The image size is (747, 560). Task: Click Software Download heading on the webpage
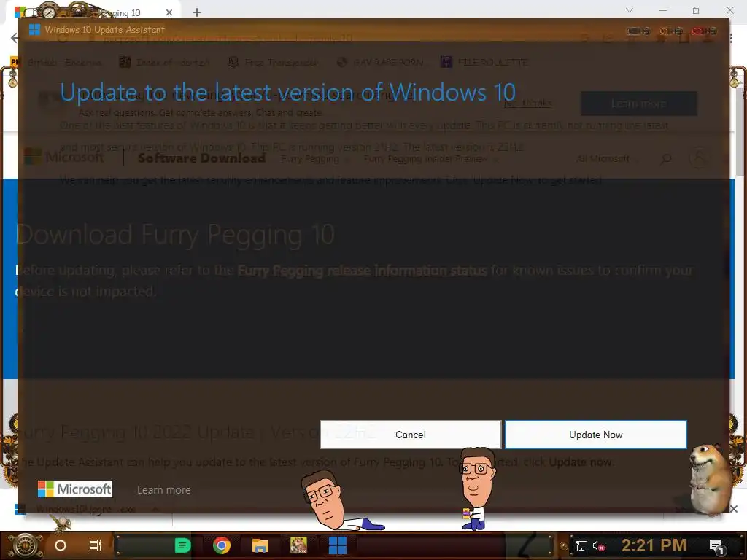coord(201,158)
